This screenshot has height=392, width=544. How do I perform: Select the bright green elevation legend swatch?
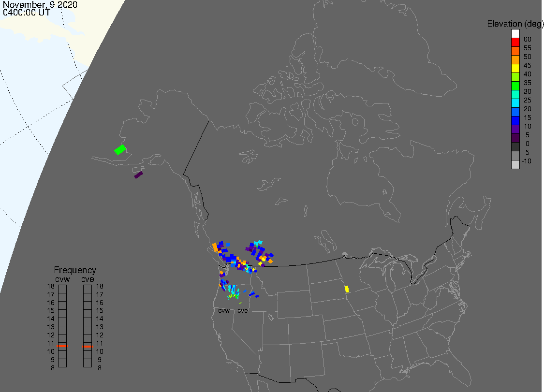[515, 86]
